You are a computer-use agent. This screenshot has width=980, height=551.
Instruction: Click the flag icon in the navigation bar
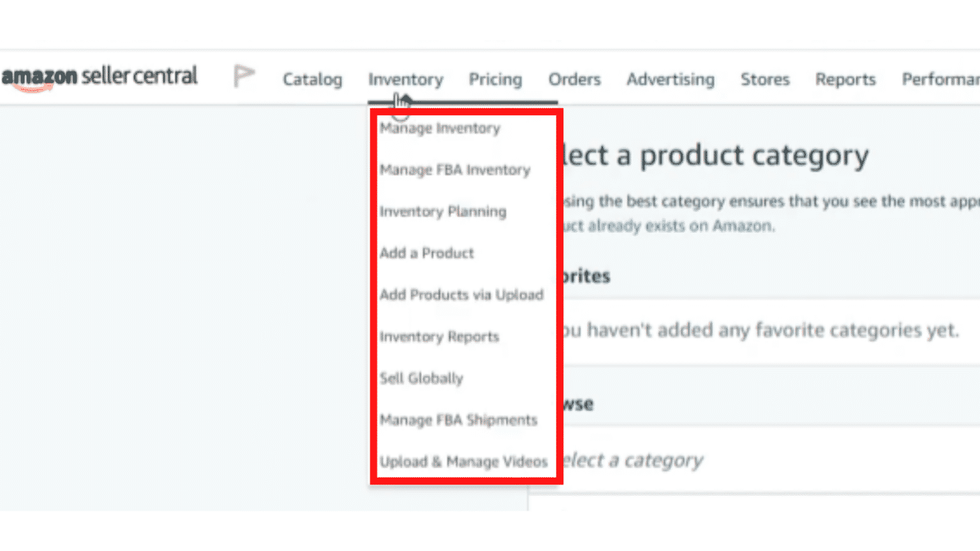pos(244,75)
